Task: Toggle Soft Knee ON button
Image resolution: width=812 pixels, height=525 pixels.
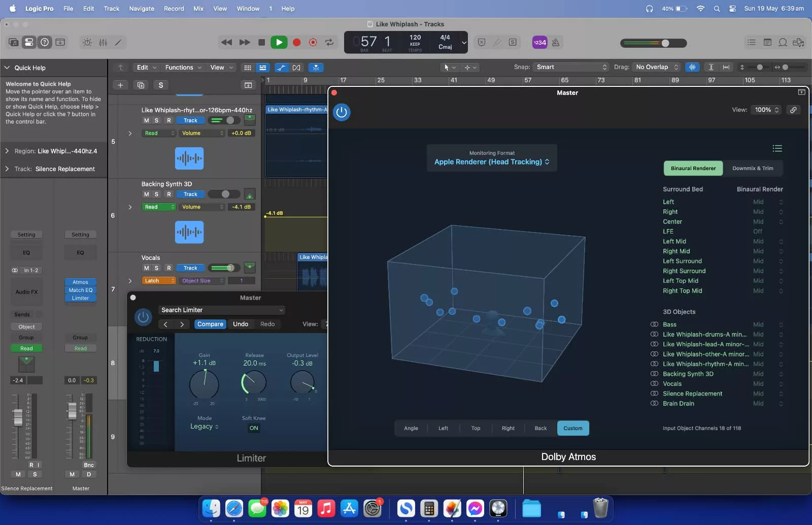Action: (254, 428)
